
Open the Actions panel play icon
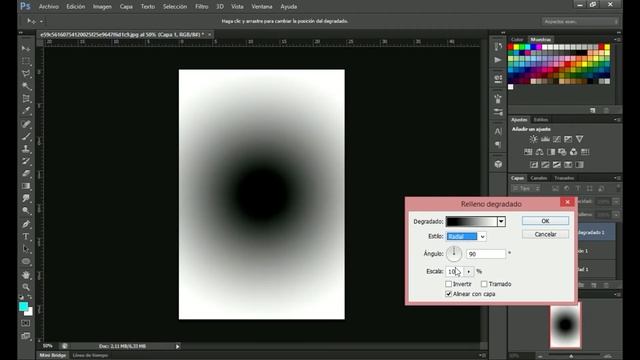tap(498, 60)
